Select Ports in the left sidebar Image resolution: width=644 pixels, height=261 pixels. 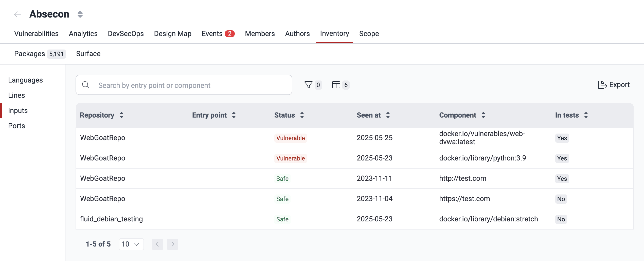pyautogui.click(x=16, y=125)
